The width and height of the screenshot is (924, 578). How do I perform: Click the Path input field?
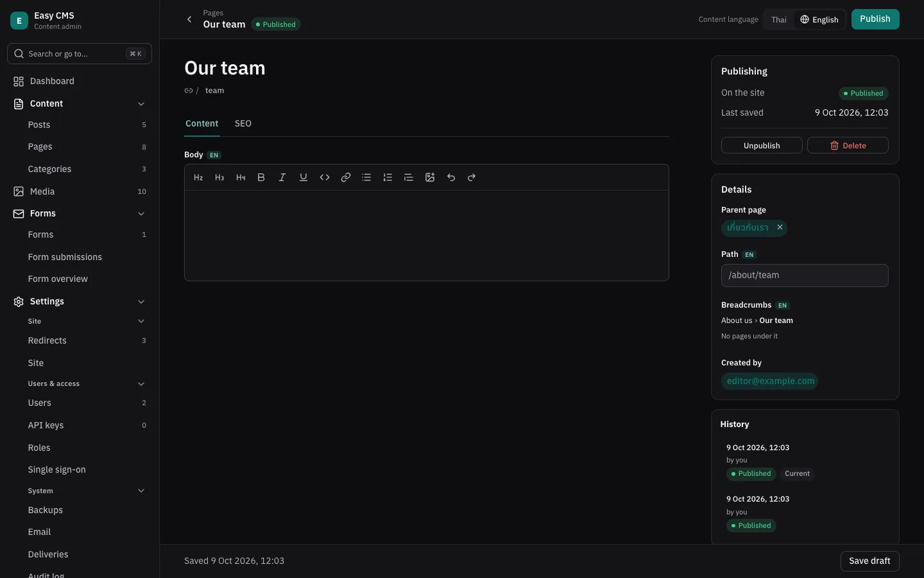click(x=805, y=276)
